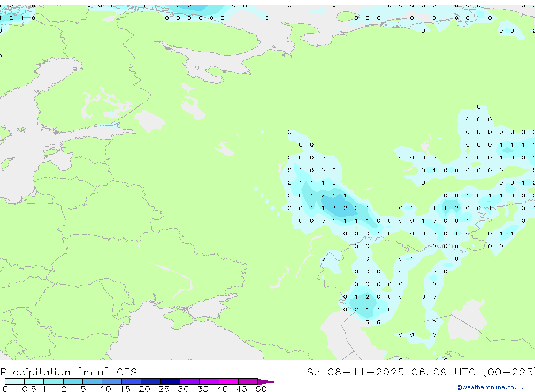
Task: Click the 30–35 mm purple legend swatch
Action: coord(190,381)
